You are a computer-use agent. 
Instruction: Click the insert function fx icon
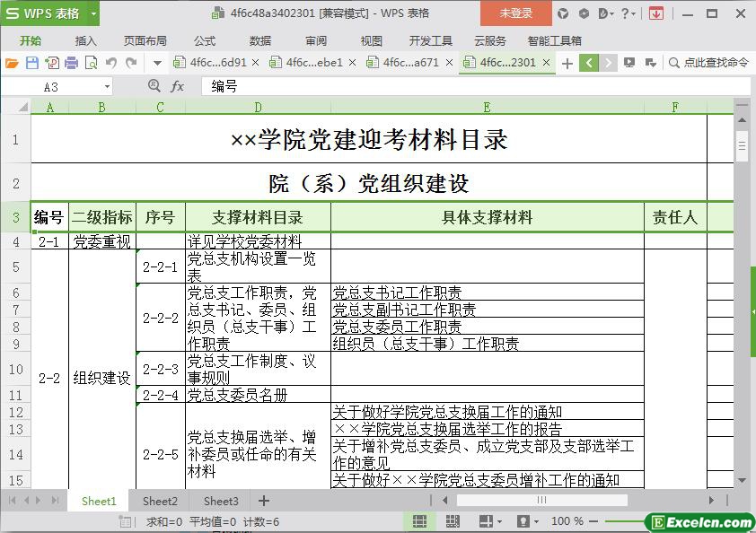tap(178, 86)
